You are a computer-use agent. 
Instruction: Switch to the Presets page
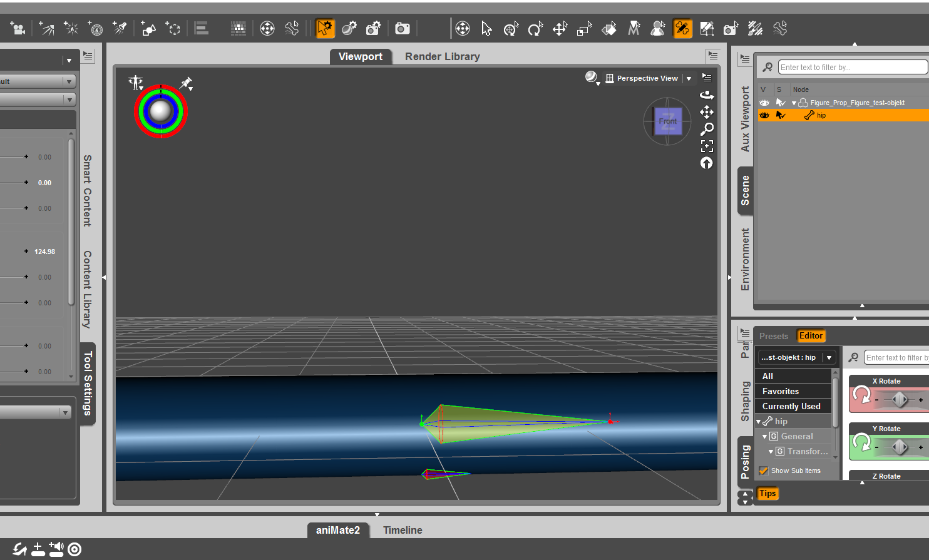(774, 336)
